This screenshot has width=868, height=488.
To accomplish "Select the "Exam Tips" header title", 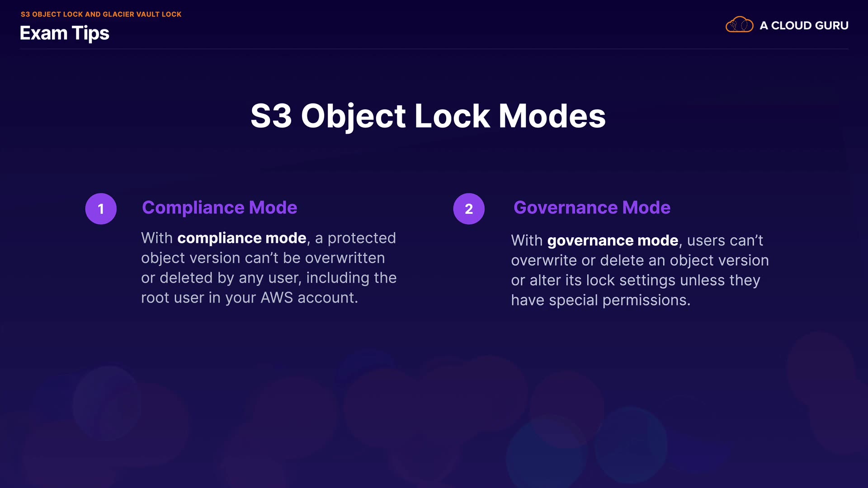I will pyautogui.click(x=65, y=33).
